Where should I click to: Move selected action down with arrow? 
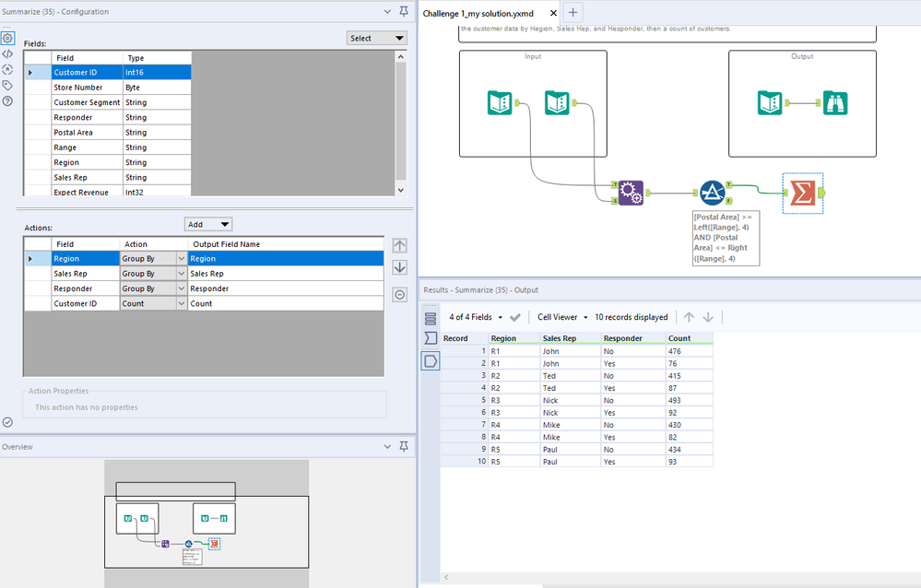point(399,267)
